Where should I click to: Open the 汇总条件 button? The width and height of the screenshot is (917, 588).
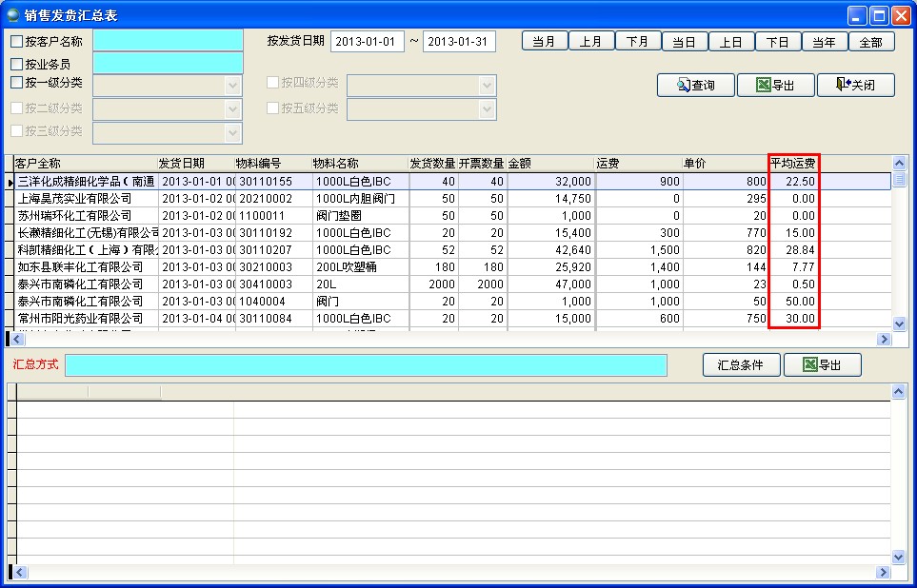coord(741,364)
